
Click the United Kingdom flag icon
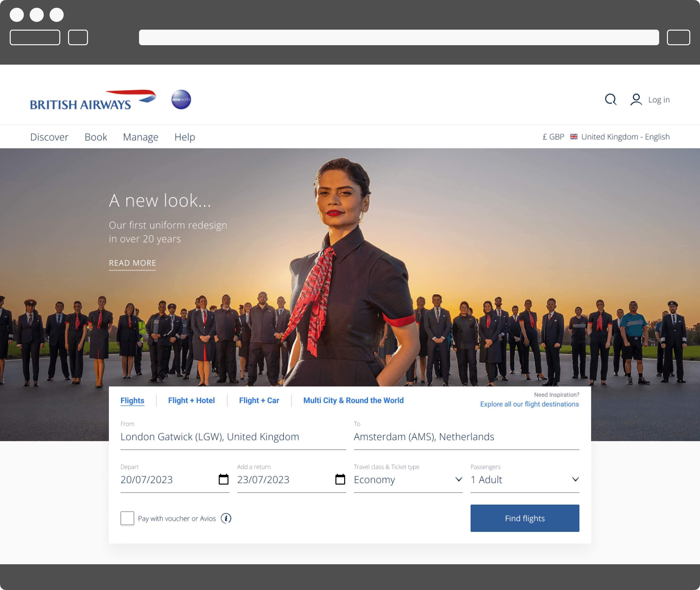[574, 137]
